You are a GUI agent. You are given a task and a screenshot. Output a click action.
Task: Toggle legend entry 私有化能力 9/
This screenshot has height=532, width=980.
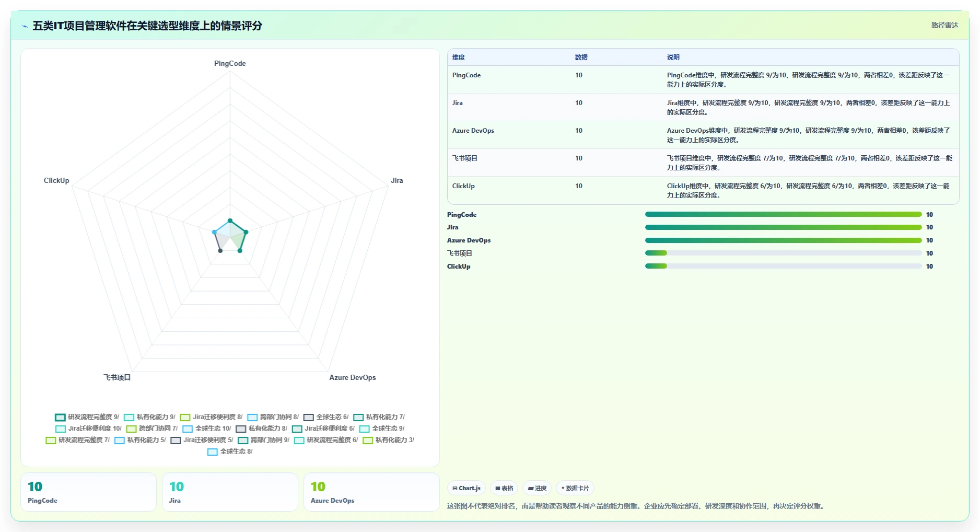(149, 417)
